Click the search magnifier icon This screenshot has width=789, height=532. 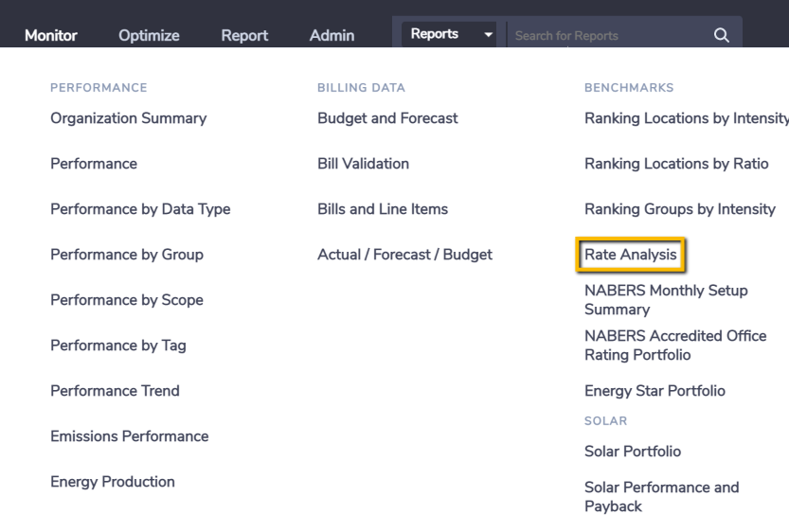(721, 35)
